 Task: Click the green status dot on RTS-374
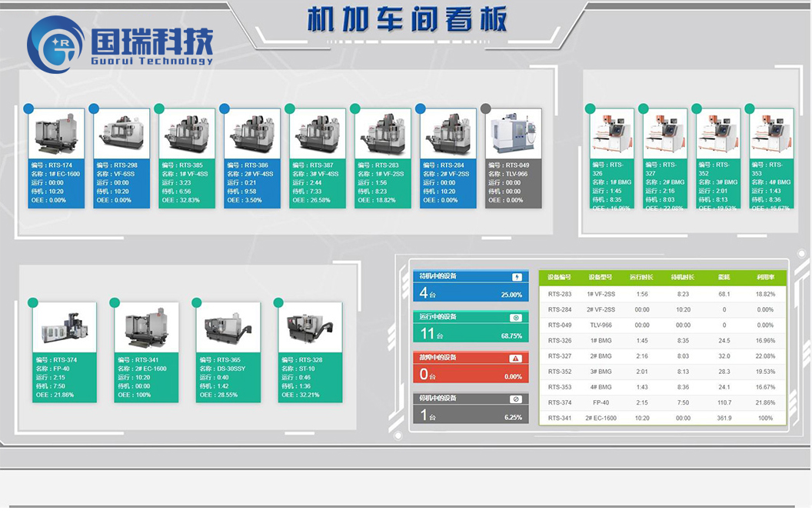(33, 302)
